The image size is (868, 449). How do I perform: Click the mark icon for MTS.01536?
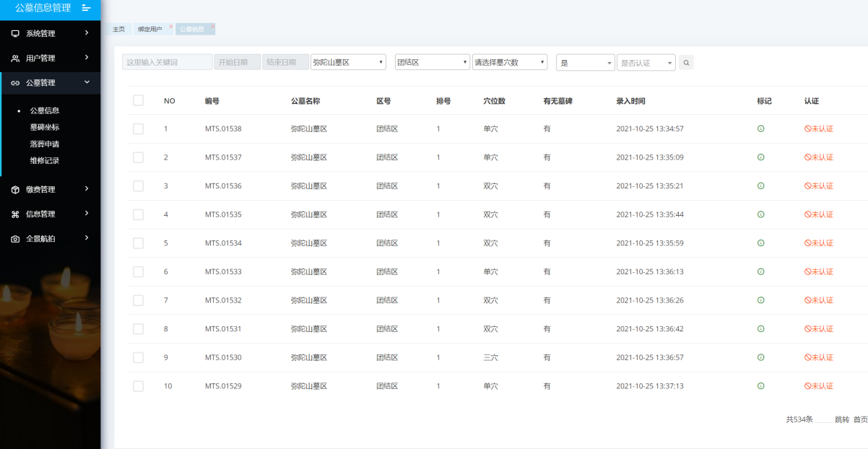pyautogui.click(x=760, y=186)
